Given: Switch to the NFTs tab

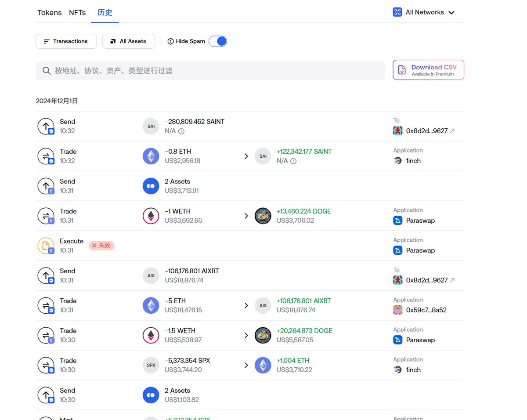Looking at the screenshot, I should (77, 13).
